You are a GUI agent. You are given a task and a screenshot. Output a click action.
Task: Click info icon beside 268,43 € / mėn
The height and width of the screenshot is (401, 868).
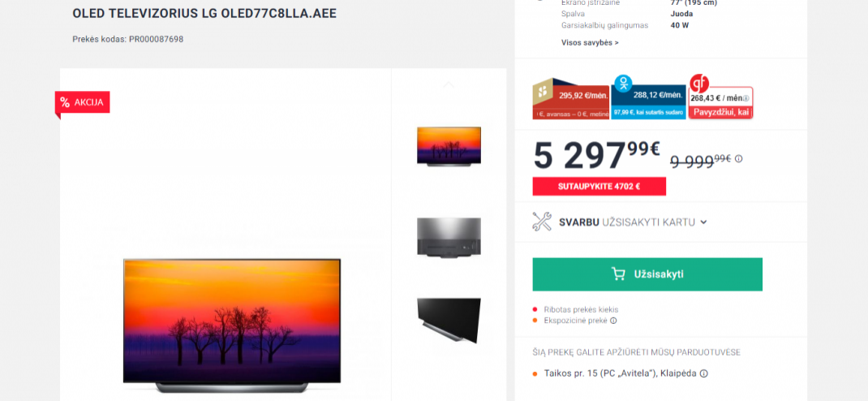(746, 98)
